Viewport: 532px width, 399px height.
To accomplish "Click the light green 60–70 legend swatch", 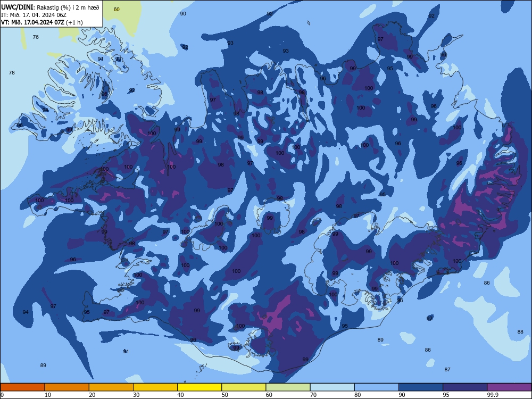I will [288, 387].
